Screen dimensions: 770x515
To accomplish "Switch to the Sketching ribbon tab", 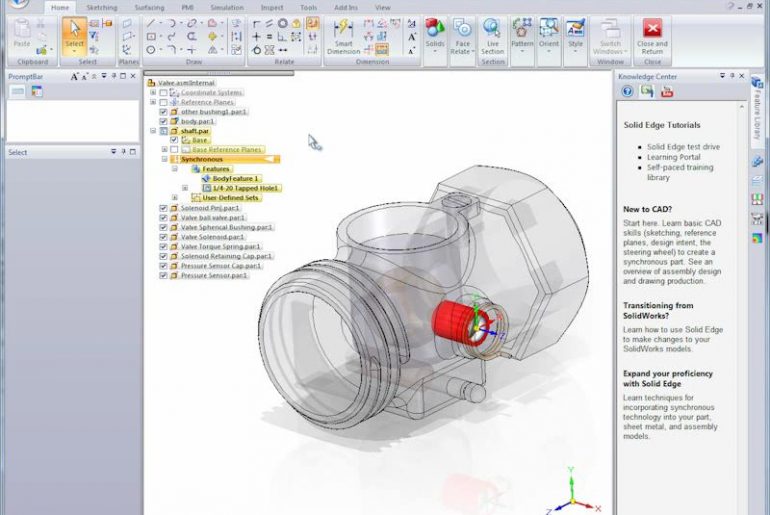I will click(x=101, y=7).
